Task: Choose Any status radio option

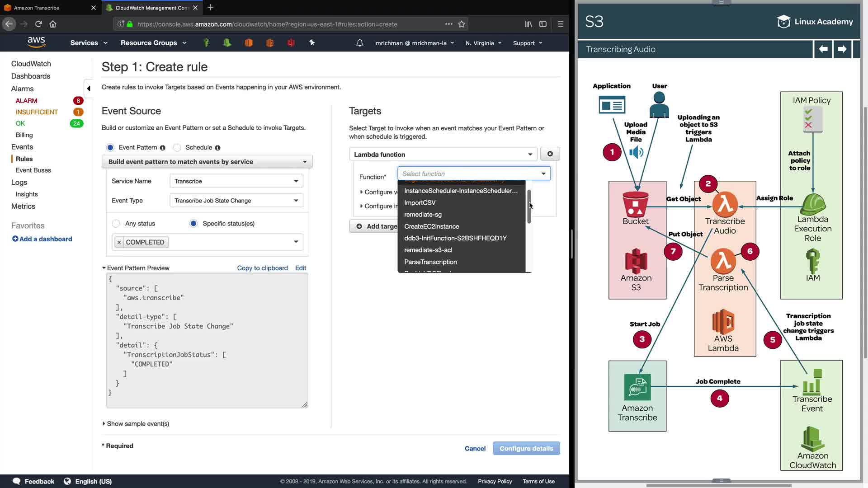Action: click(116, 224)
